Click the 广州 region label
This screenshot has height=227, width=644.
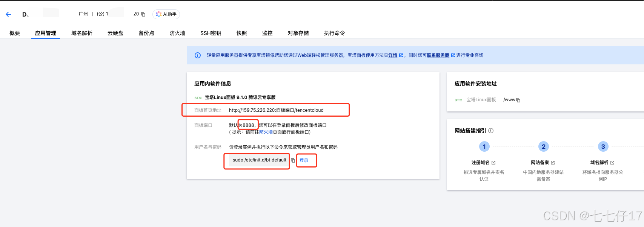pos(83,14)
